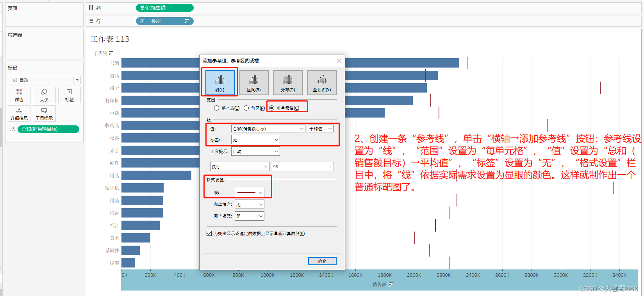This screenshot has height=296, width=644.
Task: Click the 列 columns shelf icon
Action: click(91, 7)
